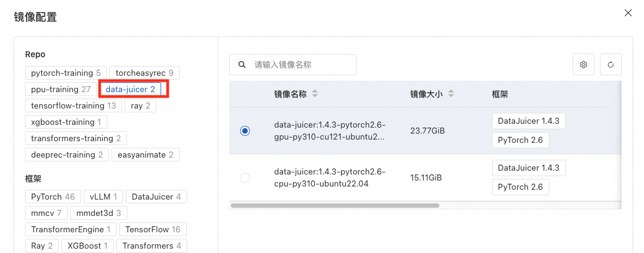644x253 pixels.
Task: Click the settings gear icon
Action: click(x=584, y=64)
